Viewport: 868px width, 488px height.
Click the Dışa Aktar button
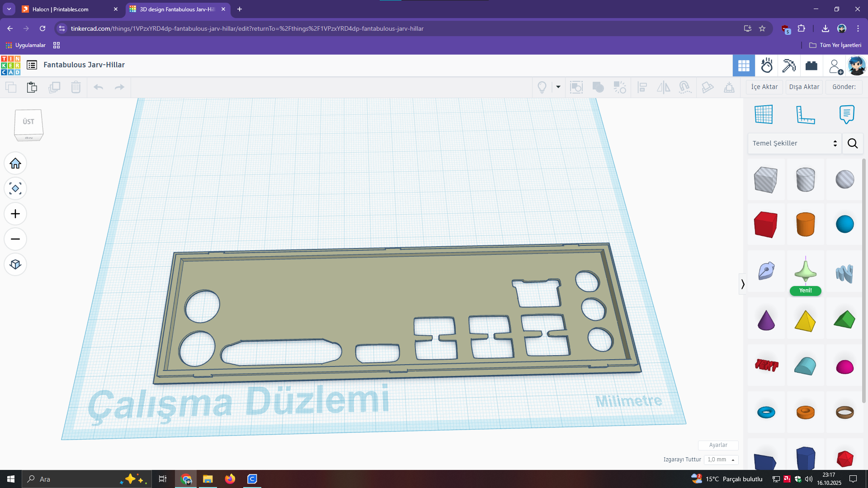(804, 87)
